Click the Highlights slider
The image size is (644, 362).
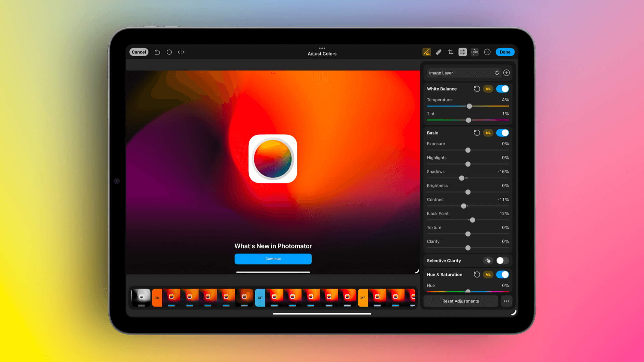[x=468, y=164]
